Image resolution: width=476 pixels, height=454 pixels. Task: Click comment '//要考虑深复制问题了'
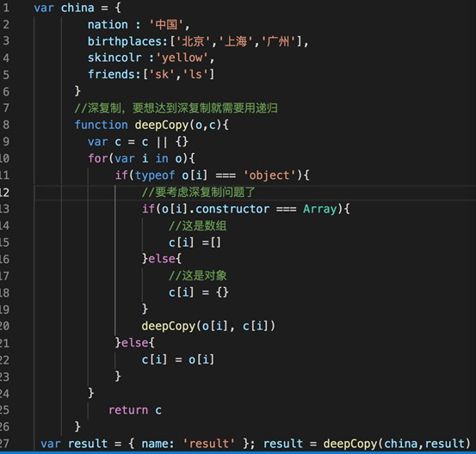[199, 192]
